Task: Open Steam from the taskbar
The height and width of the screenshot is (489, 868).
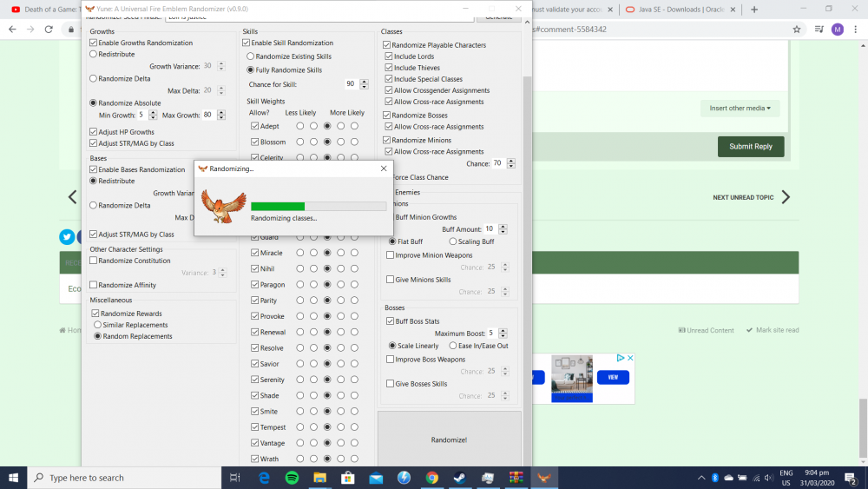Action: [459, 478]
